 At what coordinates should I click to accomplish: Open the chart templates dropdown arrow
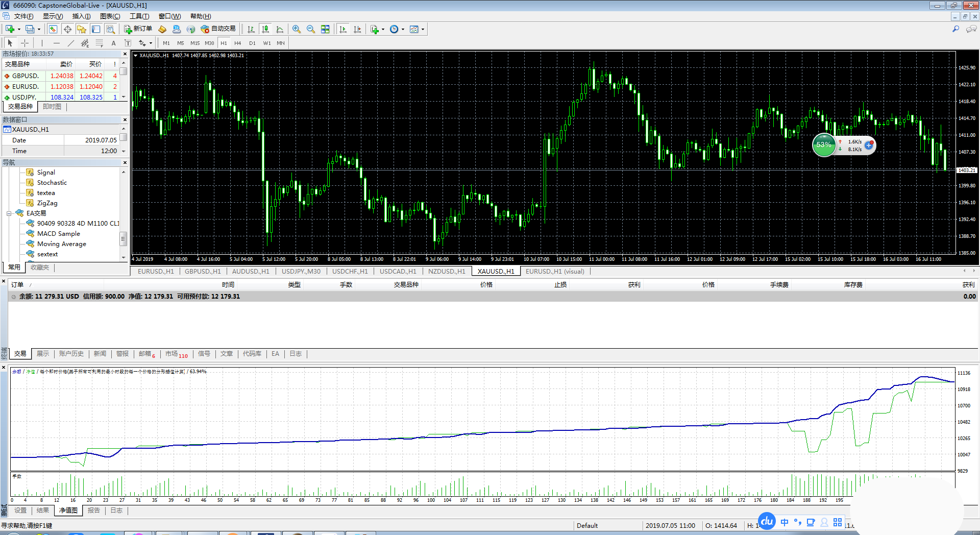423,29
